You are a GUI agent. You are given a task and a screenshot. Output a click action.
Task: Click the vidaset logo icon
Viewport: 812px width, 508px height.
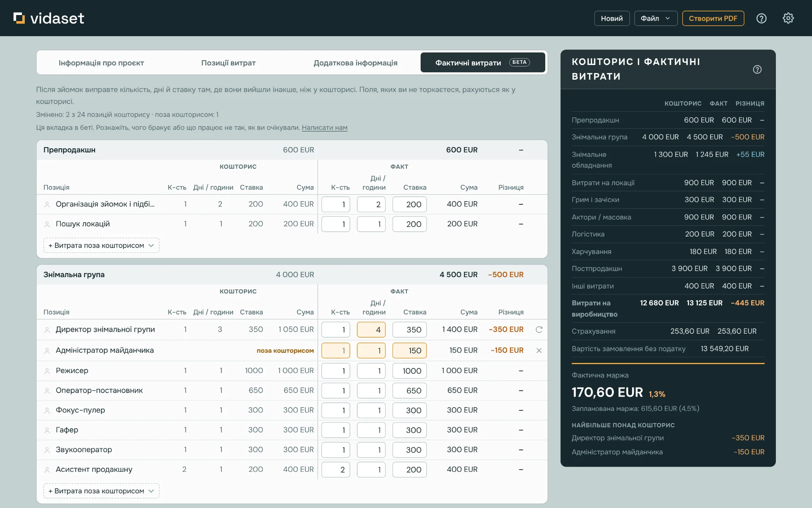[19, 18]
